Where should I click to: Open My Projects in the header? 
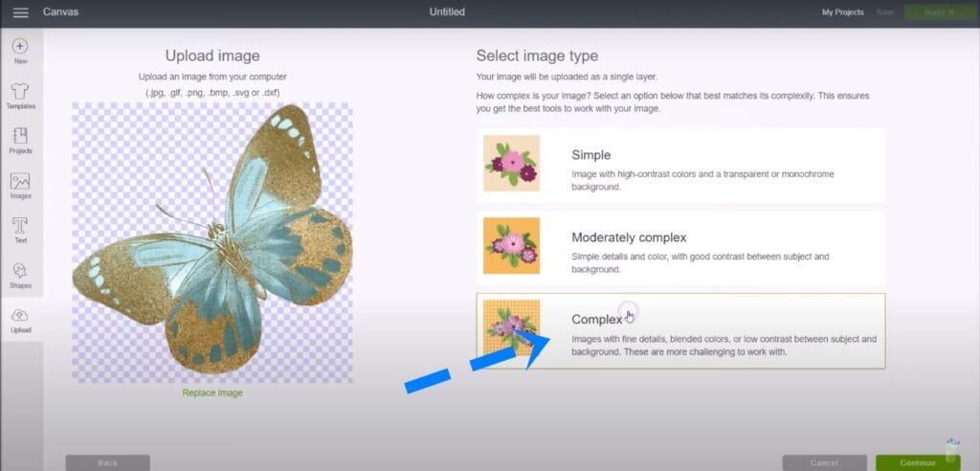(x=842, y=12)
